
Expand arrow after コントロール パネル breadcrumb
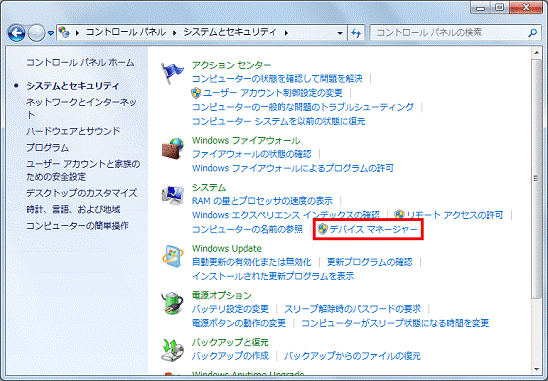pyautogui.click(x=174, y=33)
